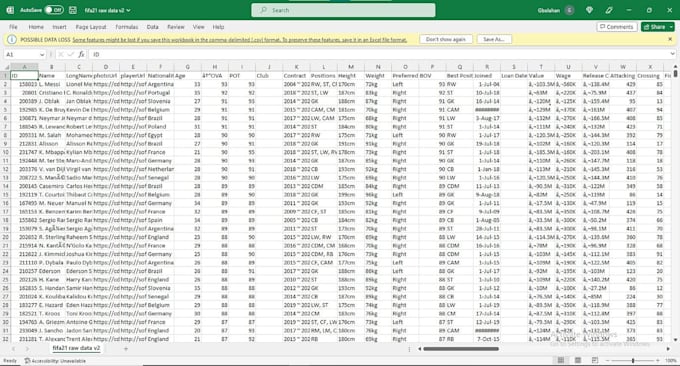680x366 pixels.
Task: Click the Insert Function fx icon
Action: coord(81,54)
